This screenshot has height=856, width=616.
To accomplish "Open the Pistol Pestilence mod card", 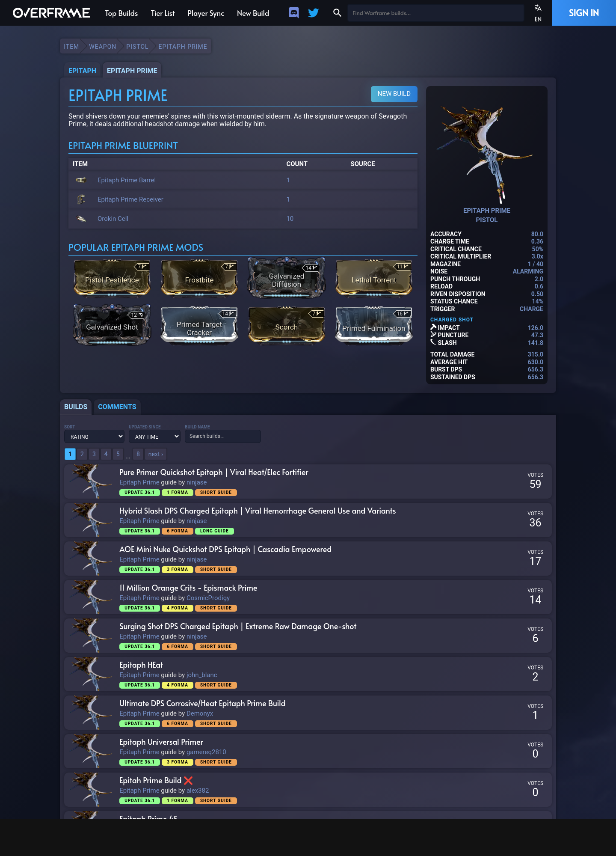I will click(112, 278).
